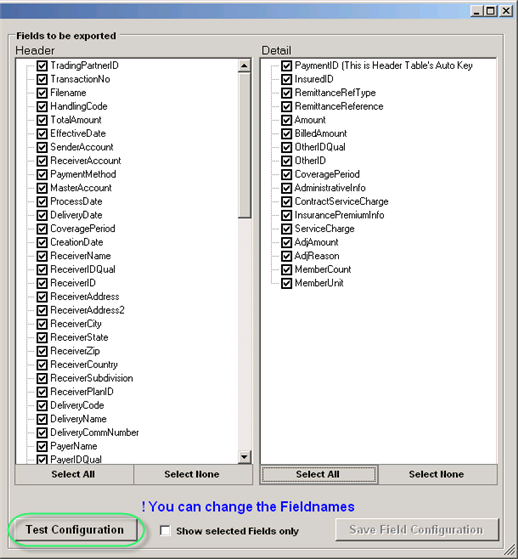The image size is (518, 559).
Task: Toggle the DeliveryDate checkbox
Action: pos(42,215)
